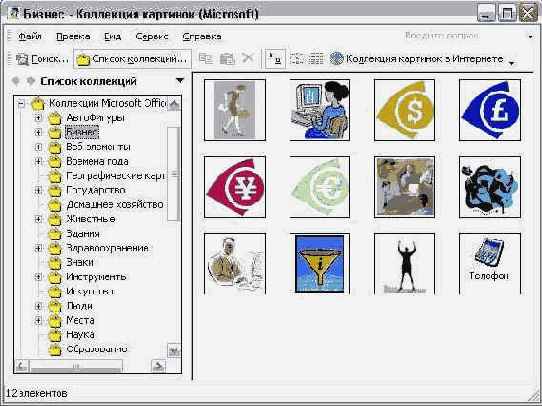Open Коллекция картинок в Интернете link
This screenshot has width=542, height=406.
tap(416, 59)
